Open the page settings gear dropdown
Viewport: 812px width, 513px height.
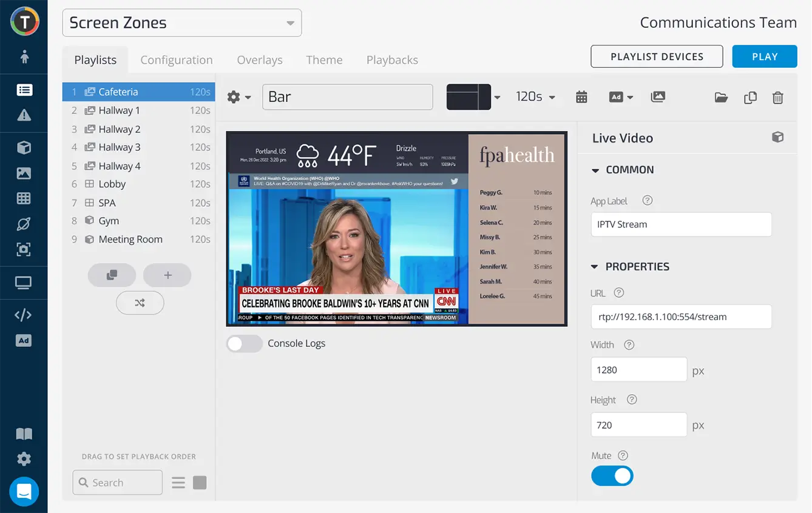click(239, 97)
